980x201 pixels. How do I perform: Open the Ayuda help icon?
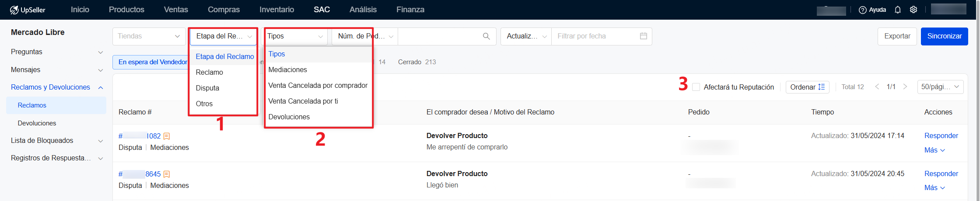[863, 10]
